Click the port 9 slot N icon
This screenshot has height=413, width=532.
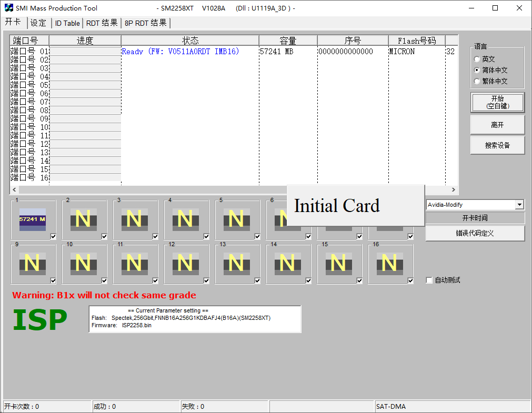coord(32,263)
